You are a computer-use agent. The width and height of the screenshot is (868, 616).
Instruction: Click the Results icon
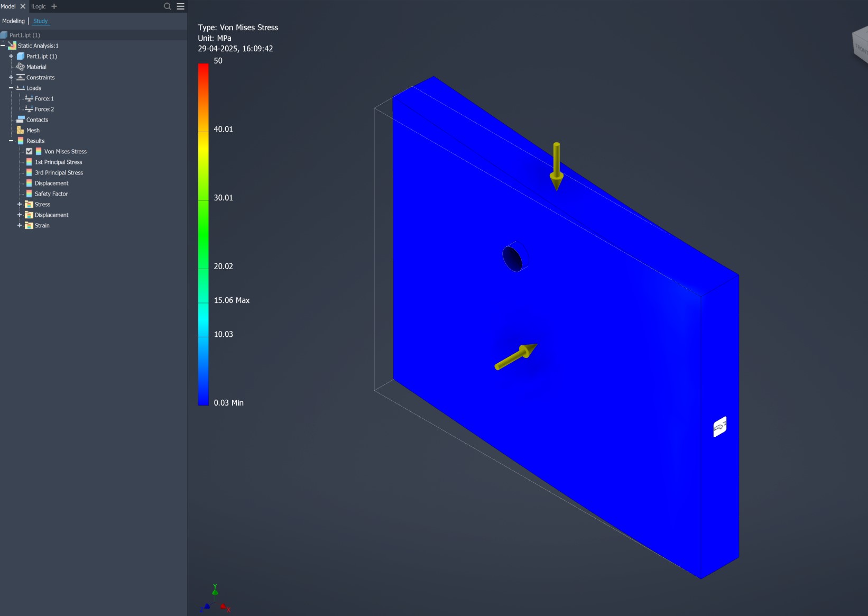(x=21, y=141)
